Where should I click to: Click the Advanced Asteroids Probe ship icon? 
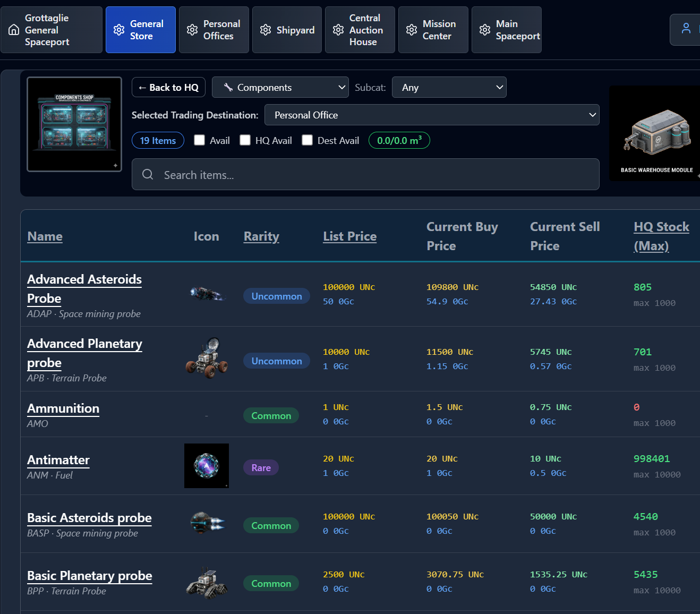[x=207, y=294]
